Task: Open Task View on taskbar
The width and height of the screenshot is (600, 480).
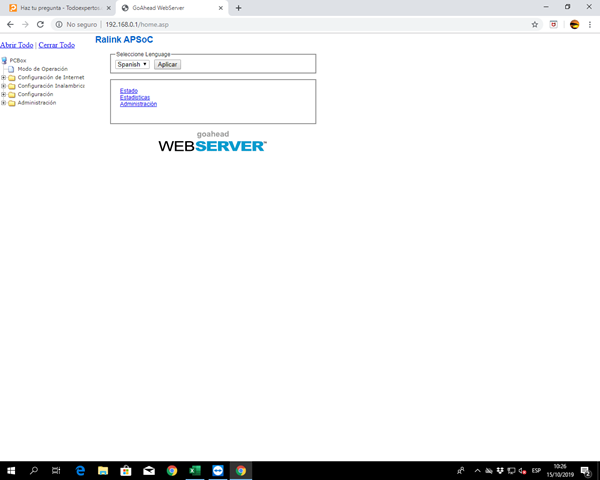Action: [x=56, y=471]
